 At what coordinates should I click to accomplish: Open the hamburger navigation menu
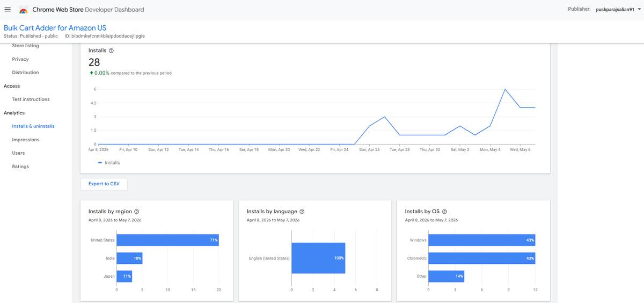8,10
